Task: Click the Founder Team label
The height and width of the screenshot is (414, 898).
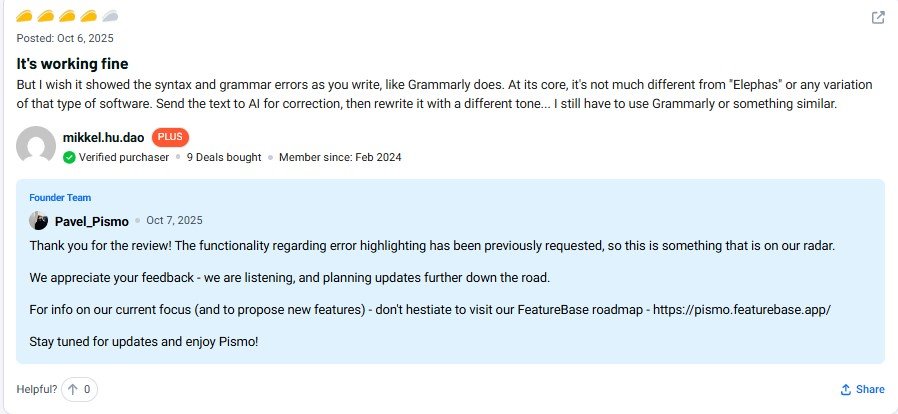Action: (x=60, y=198)
